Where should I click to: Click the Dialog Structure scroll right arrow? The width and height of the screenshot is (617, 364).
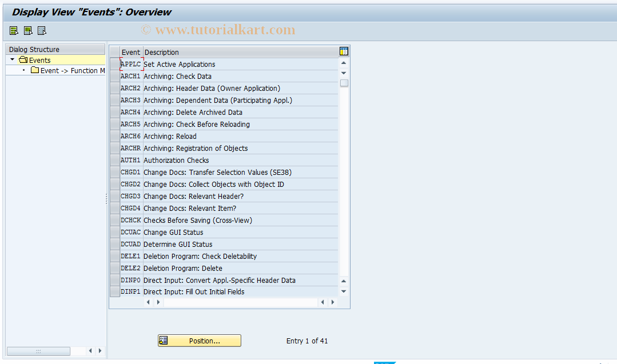[x=100, y=351]
